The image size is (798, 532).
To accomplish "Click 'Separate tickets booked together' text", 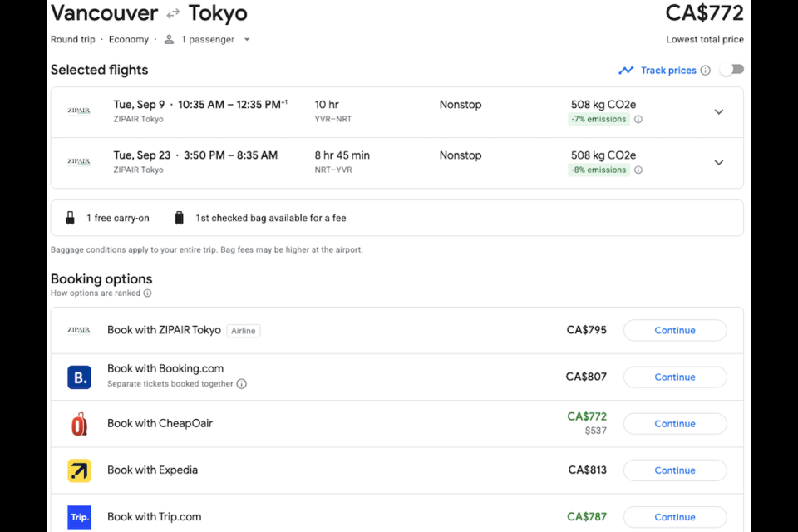I will (170, 384).
